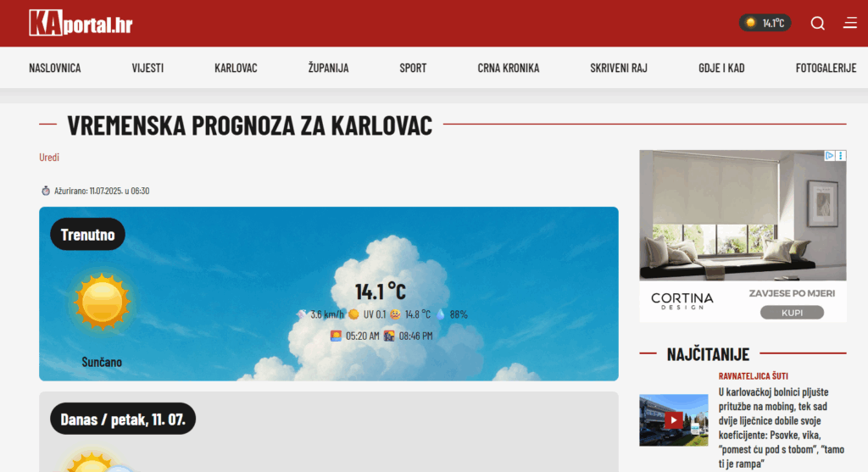
Task: Click the 14.1°C weather badge in header
Action: (765, 23)
